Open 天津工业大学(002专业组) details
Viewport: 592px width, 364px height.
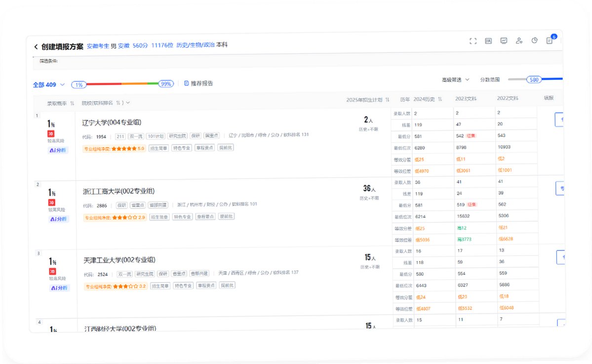click(119, 260)
